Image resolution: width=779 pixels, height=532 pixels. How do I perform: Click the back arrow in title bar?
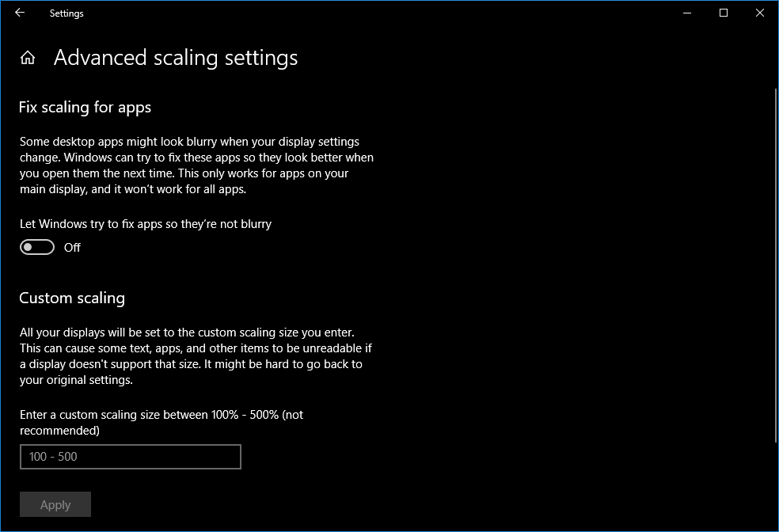click(20, 13)
